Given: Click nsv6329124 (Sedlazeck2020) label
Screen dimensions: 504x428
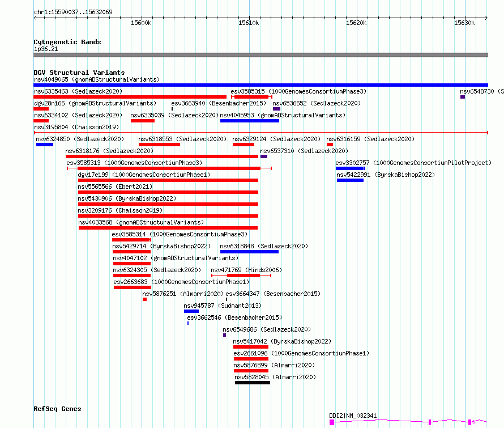Looking at the screenshot, I should (276, 139).
